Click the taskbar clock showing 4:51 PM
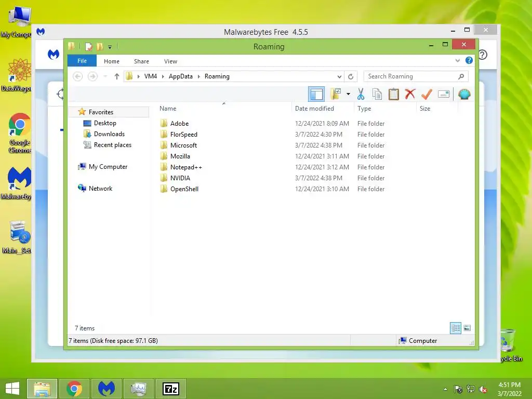532x399 pixels. click(x=509, y=389)
